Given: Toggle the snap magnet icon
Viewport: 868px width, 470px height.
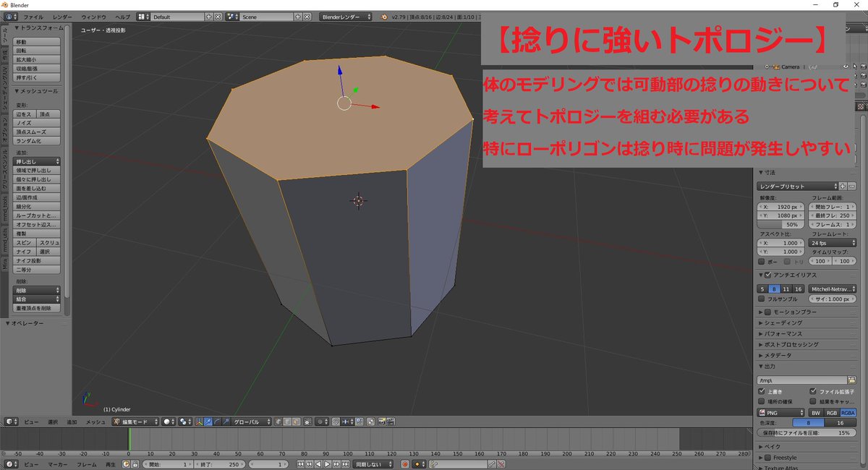Looking at the screenshot, I should [336, 422].
